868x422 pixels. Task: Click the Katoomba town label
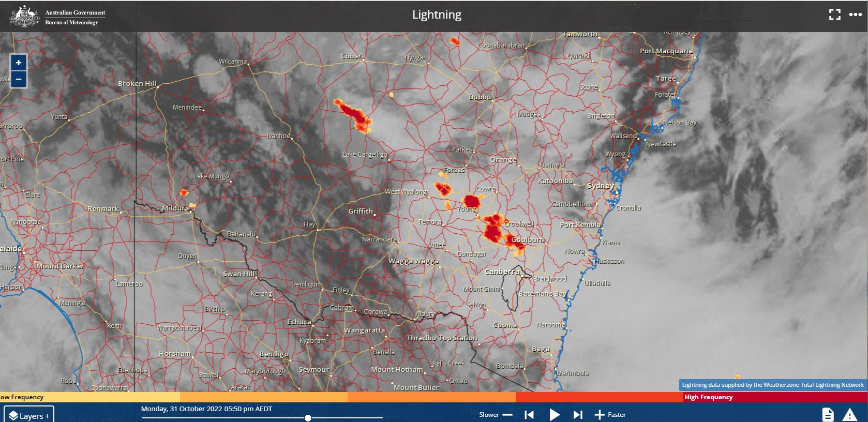[x=556, y=181]
